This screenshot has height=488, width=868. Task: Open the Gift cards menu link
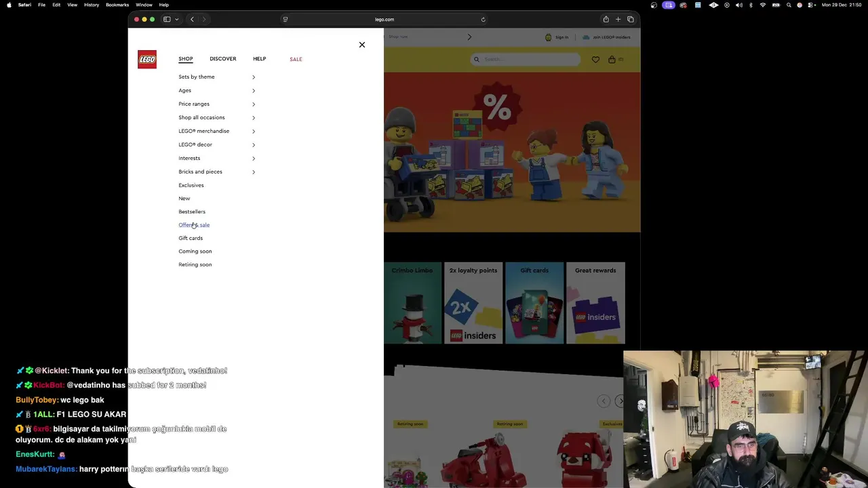click(191, 238)
